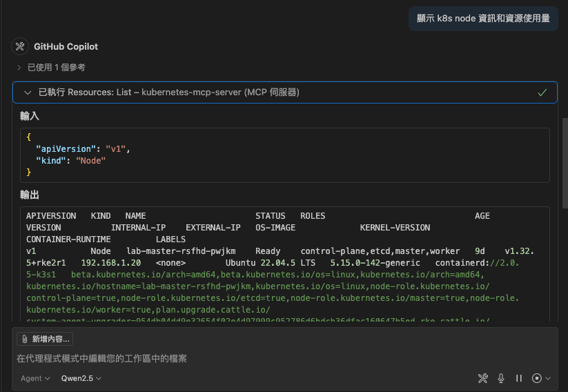Click the '輸入' JSON input code block
This screenshot has width=568, height=392.
coord(284,155)
